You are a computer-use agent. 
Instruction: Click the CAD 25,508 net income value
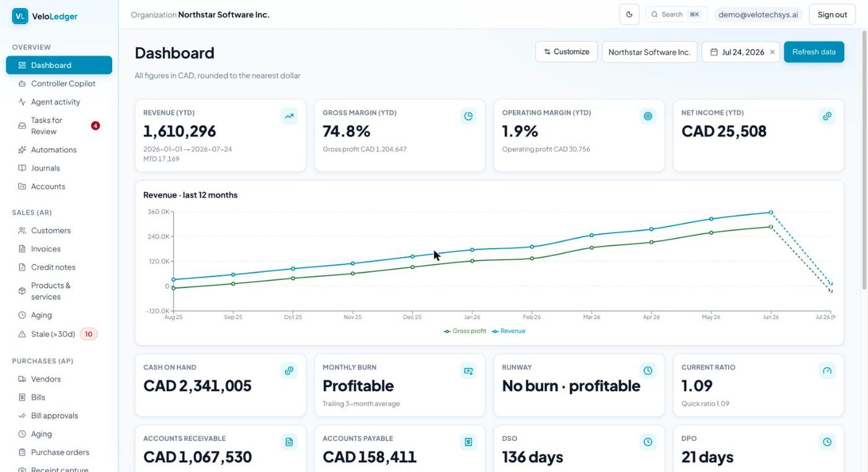point(724,131)
